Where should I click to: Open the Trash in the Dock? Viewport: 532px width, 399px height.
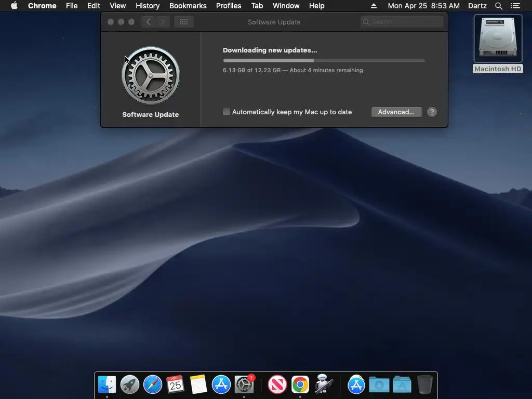point(425,384)
